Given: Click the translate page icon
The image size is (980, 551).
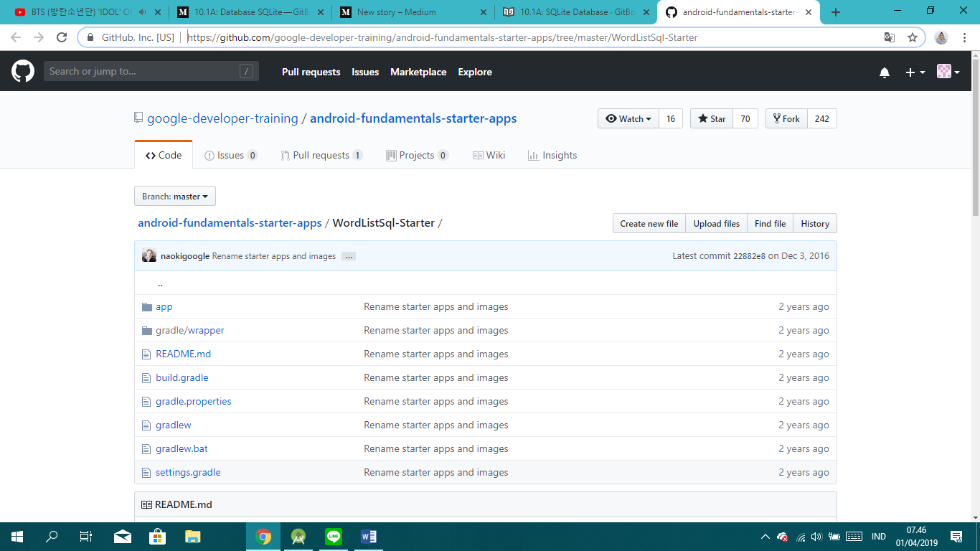Looking at the screenshot, I should (x=890, y=37).
